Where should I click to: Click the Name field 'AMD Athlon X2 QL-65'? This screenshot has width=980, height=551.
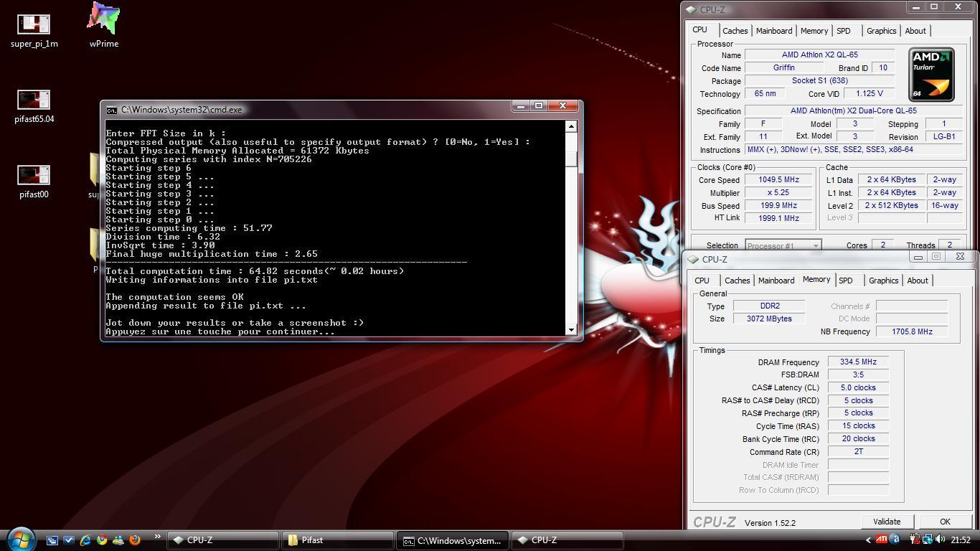click(x=820, y=55)
